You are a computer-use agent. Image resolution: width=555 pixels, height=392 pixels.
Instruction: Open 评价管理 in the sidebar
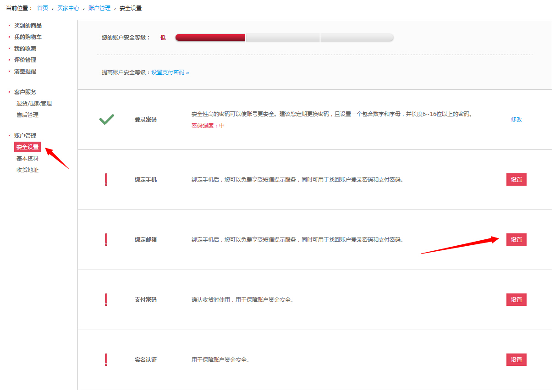pyautogui.click(x=25, y=60)
